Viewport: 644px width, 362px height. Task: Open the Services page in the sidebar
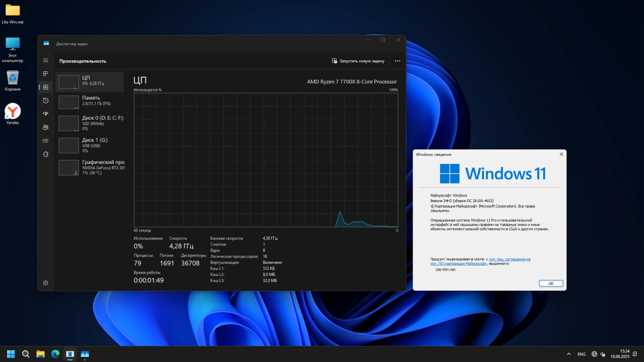[x=45, y=154]
